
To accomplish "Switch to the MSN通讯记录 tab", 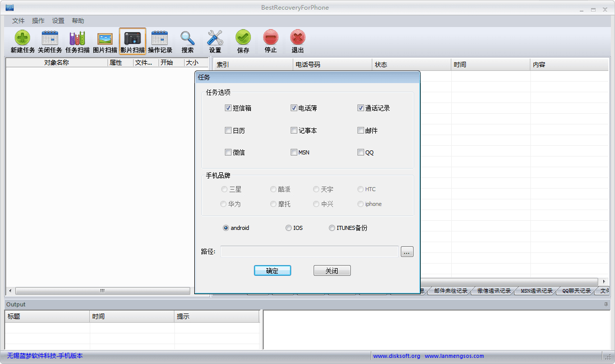I will [x=536, y=291].
